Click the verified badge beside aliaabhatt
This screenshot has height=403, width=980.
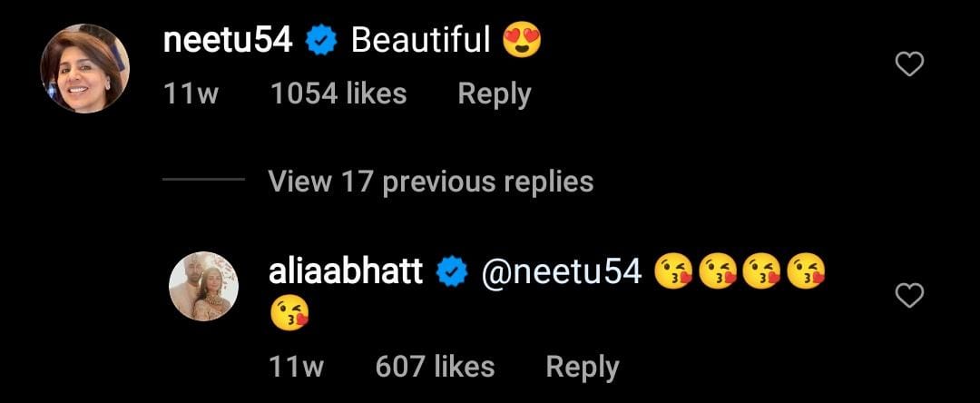tap(452, 271)
